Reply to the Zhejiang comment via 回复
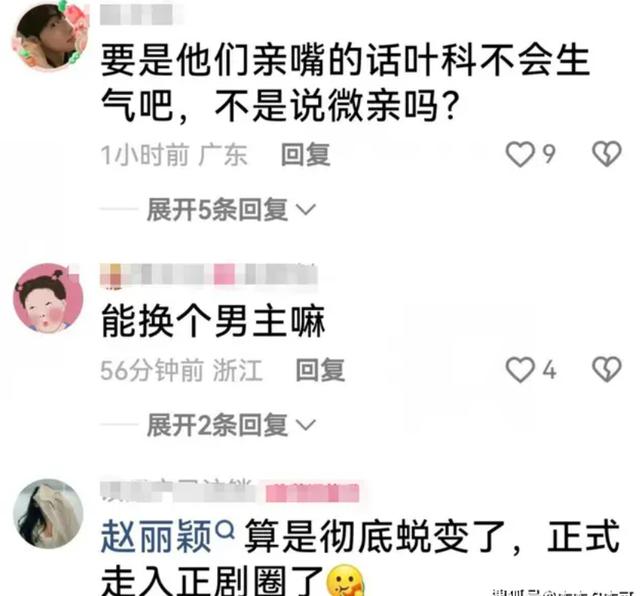640x596 pixels. click(320, 371)
